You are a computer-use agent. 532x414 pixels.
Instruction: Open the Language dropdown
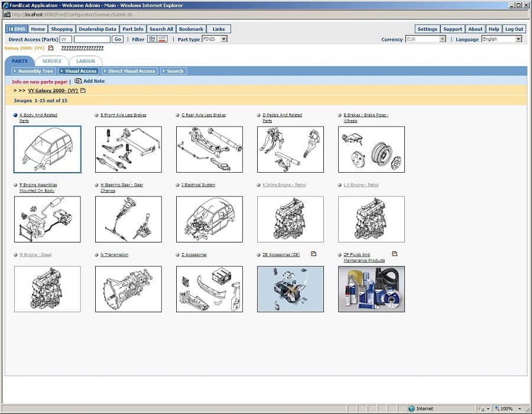coord(502,39)
